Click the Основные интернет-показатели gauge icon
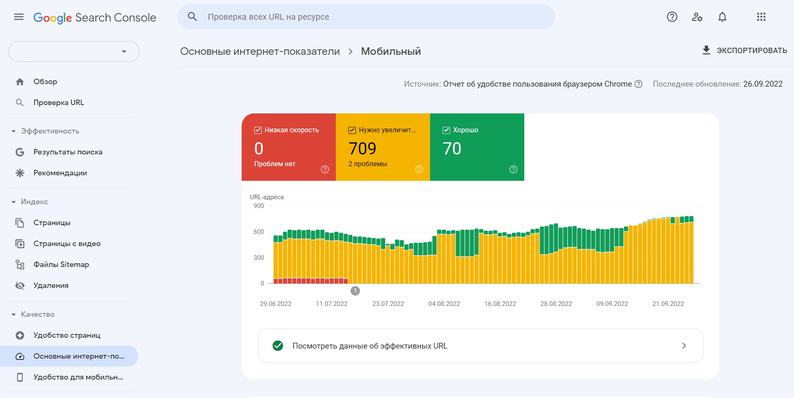This screenshot has width=794, height=398. [x=20, y=356]
